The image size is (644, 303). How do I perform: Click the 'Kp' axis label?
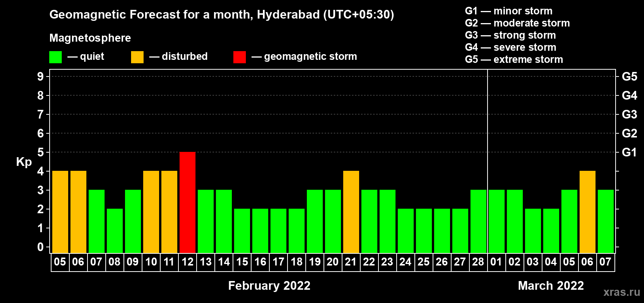(24, 162)
